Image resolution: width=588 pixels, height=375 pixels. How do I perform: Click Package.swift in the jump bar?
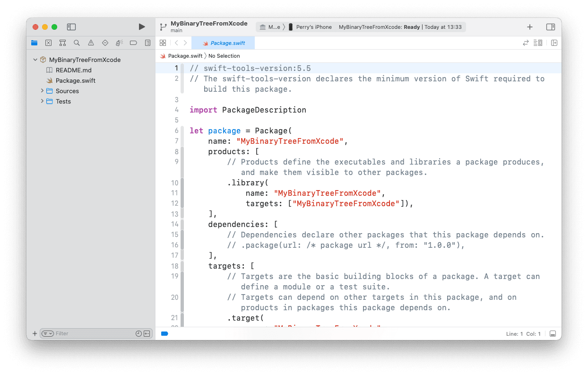coord(185,56)
